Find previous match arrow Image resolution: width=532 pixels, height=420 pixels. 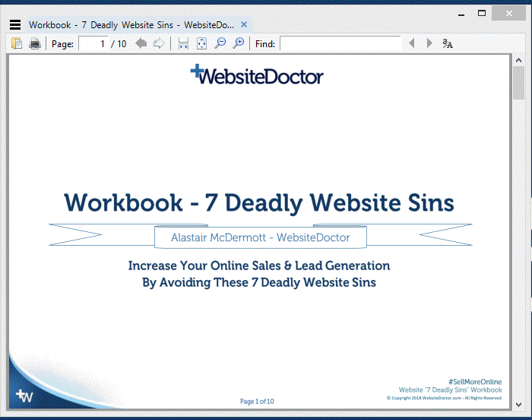click(x=412, y=43)
